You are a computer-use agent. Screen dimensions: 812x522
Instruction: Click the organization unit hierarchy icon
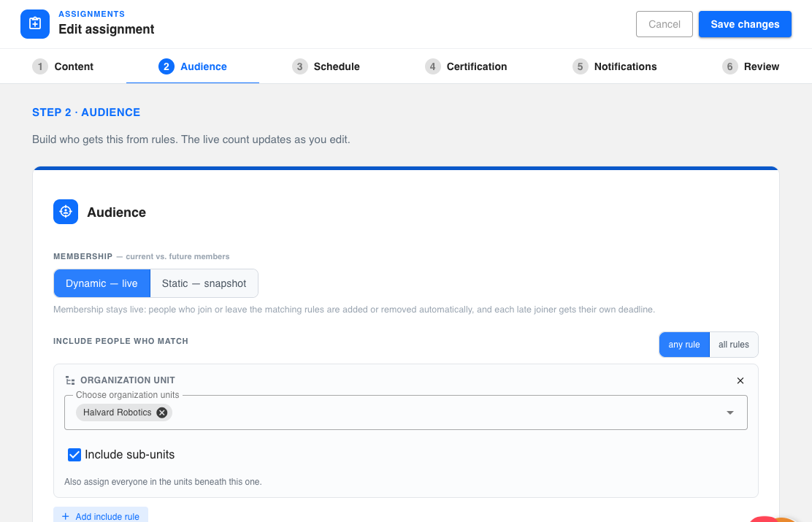click(70, 380)
